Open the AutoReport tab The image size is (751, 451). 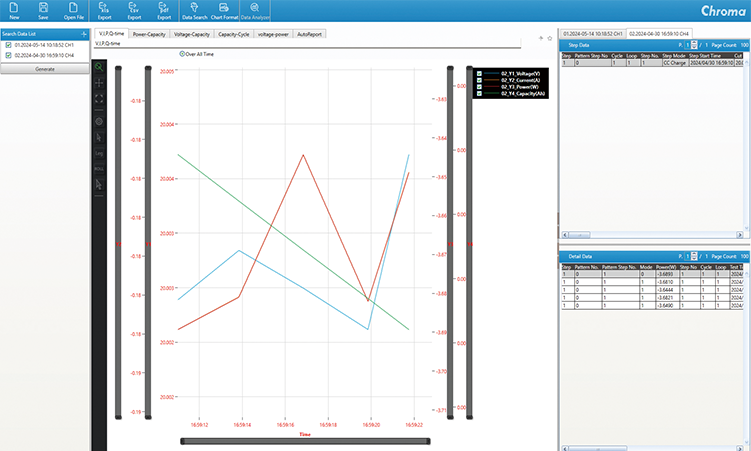pos(311,34)
